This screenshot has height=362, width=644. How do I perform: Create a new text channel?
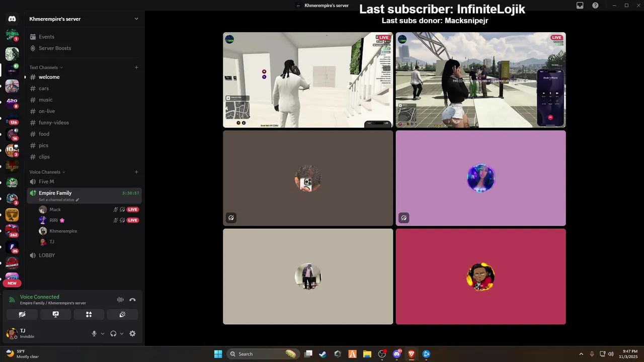pyautogui.click(x=136, y=67)
